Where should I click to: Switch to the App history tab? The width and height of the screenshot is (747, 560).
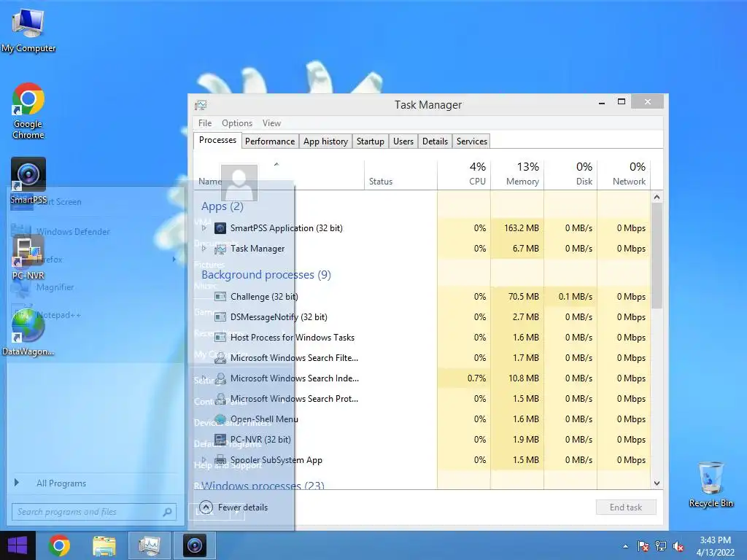[x=325, y=141]
